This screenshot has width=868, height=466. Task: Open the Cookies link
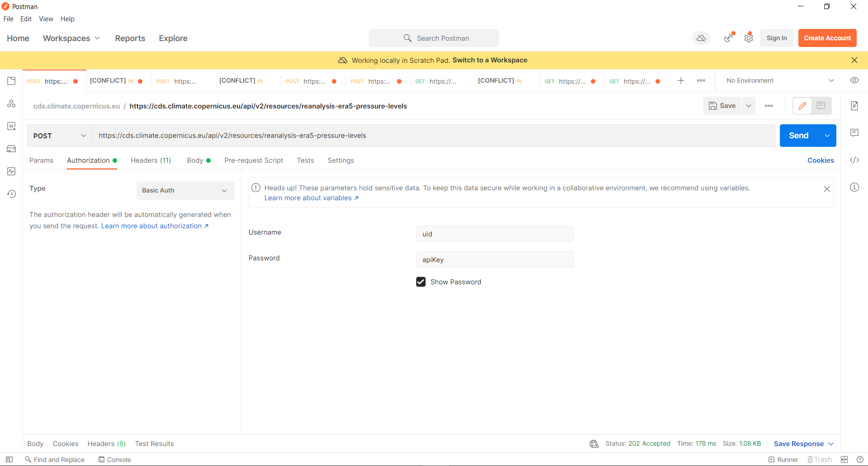tap(821, 160)
